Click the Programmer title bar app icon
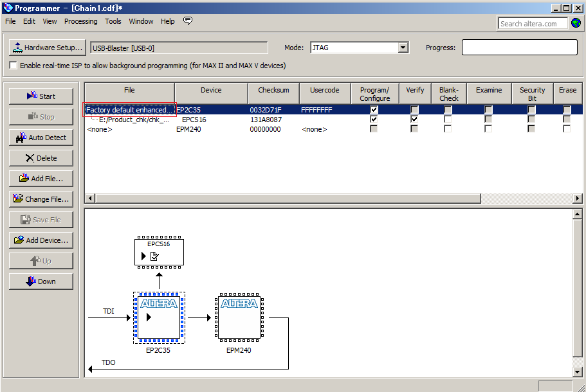This screenshot has width=586, height=392. [x=8, y=8]
